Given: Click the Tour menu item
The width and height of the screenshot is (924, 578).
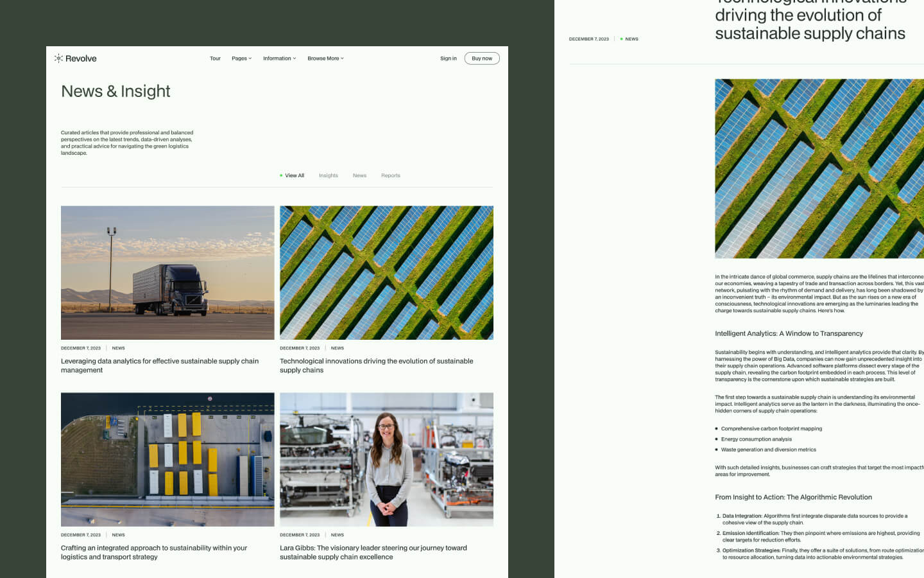Looking at the screenshot, I should click(215, 58).
